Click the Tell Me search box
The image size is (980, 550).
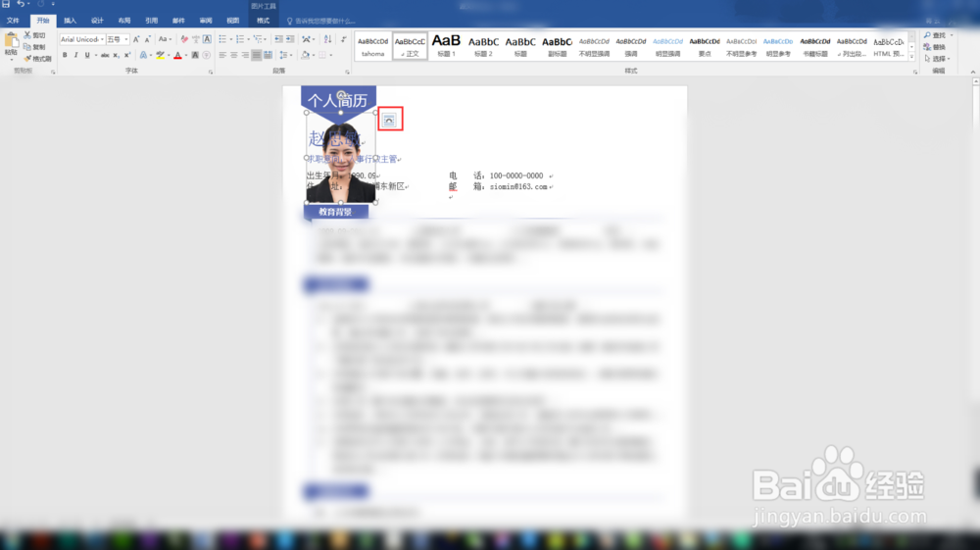[x=321, y=21]
